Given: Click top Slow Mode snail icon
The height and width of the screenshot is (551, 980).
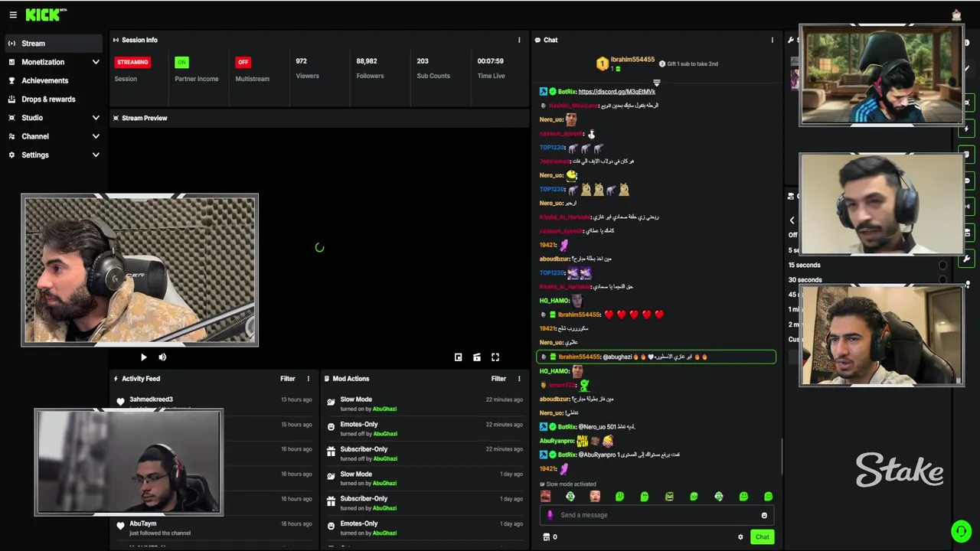Looking at the screenshot, I should coord(331,402).
